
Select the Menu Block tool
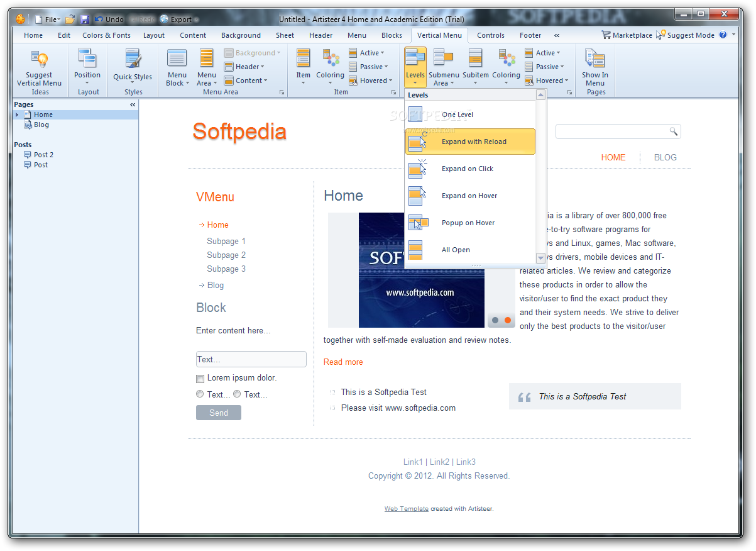point(177,67)
